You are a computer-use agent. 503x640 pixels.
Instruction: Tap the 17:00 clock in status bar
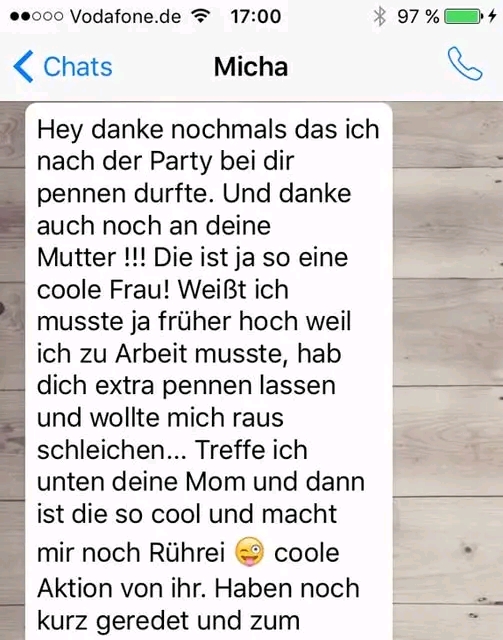coord(256,17)
